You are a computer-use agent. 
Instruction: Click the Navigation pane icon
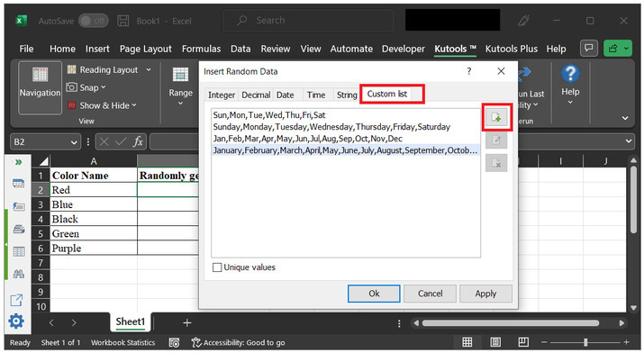tap(40, 87)
